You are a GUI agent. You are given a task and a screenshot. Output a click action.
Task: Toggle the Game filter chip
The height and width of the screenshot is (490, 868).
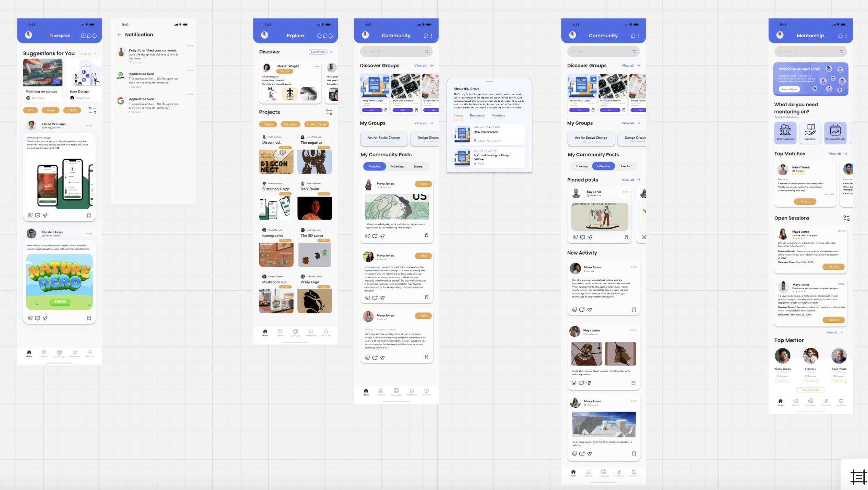pyautogui.click(x=51, y=110)
